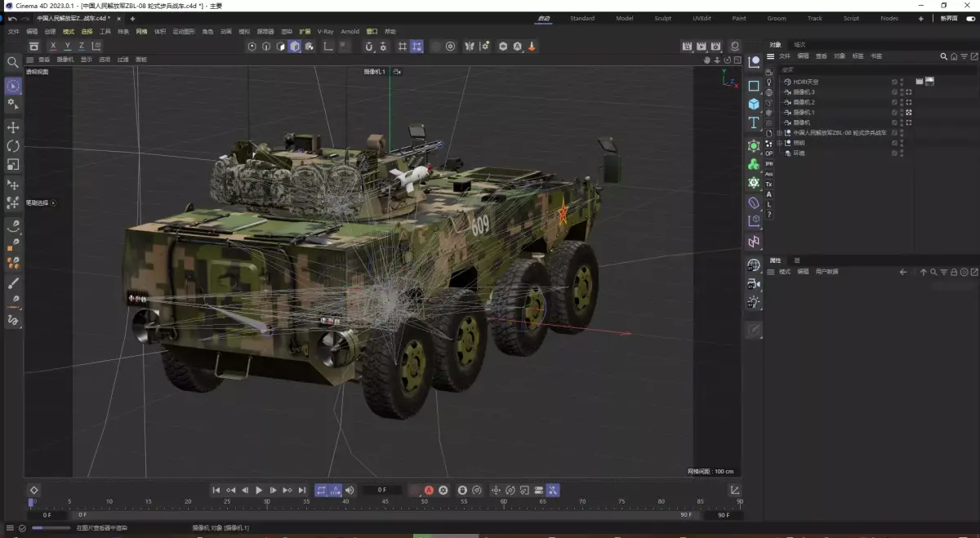Toggle the timeline loop playback button
The width and height of the screenshot is (980, 538).
pos(321,490)
